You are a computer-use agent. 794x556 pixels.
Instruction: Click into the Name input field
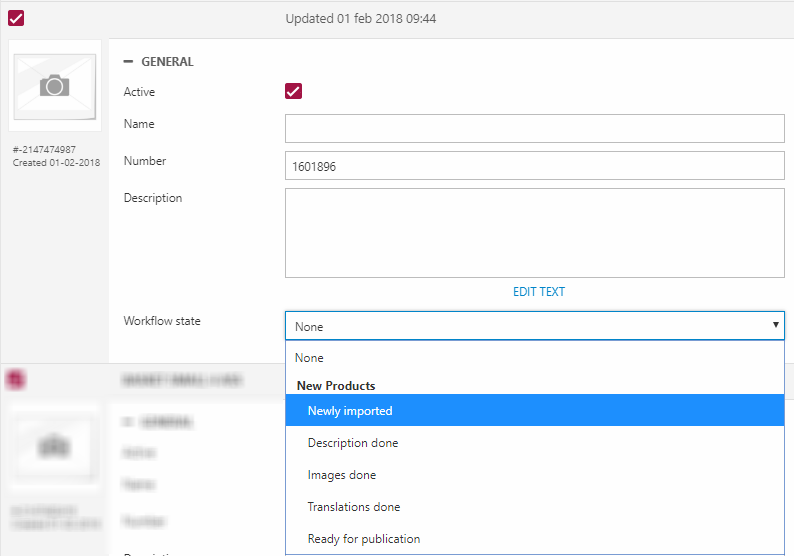point(534,128)
